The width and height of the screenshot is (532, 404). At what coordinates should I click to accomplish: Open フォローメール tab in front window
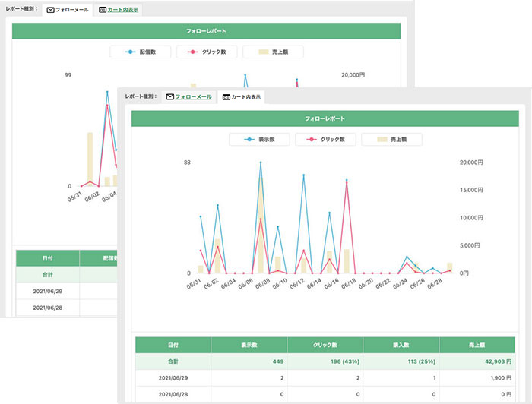click(x=189, y=97)
